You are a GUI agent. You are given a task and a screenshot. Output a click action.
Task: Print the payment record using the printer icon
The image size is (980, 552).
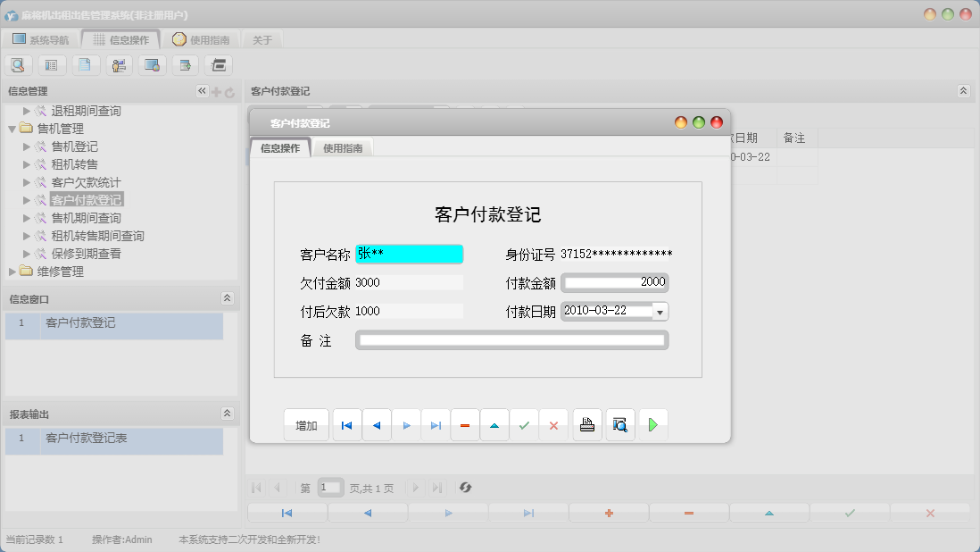[x=587, y=424]
